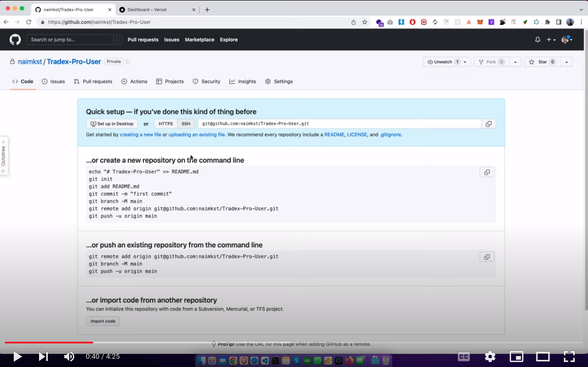Click the GitHub Octocat logo

pos(15,40)
